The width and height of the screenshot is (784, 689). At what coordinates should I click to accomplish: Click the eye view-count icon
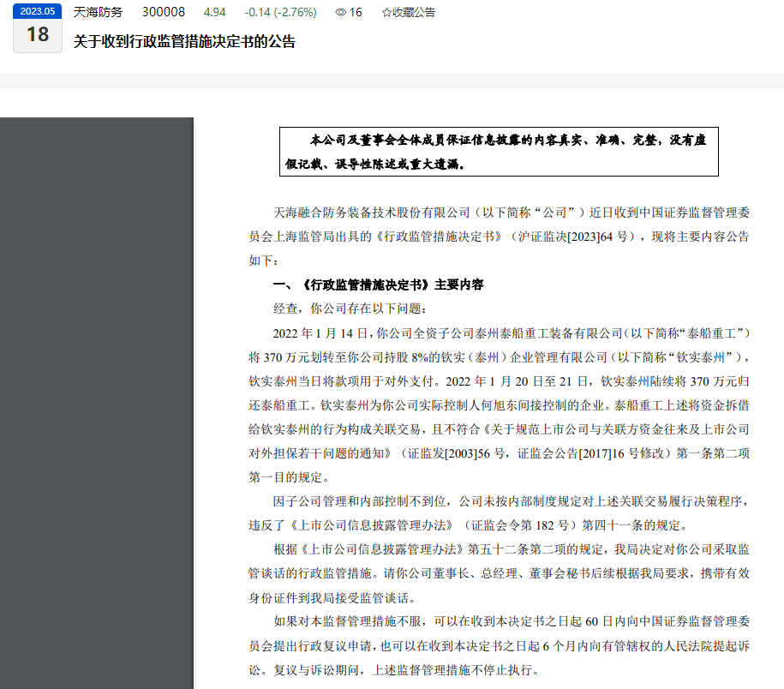(x=340, y=12)
